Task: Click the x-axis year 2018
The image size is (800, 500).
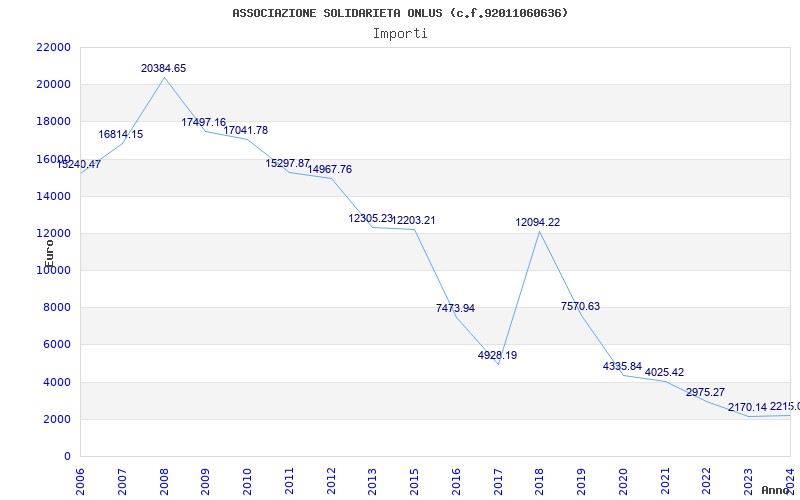Action: coord(539,481)
